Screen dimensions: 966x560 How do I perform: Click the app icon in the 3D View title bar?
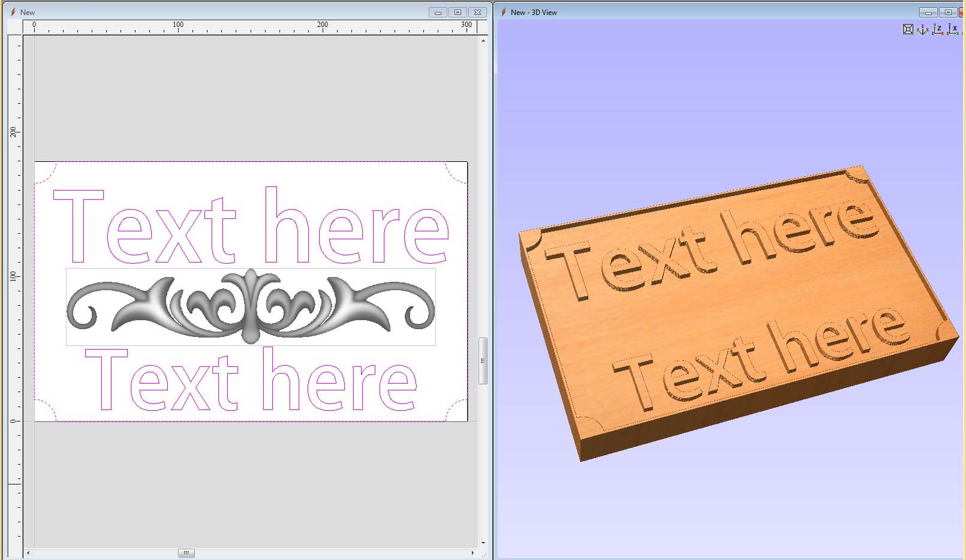(x=503, y=12)
